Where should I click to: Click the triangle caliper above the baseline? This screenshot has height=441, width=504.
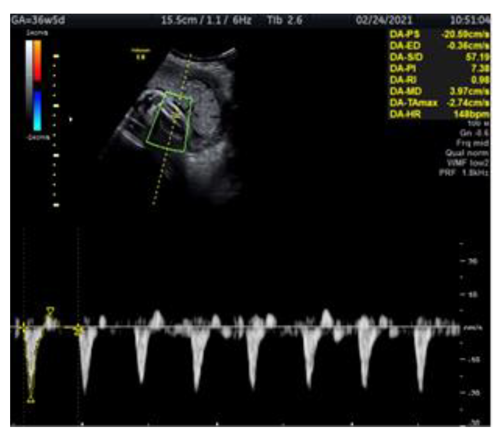point(50,311)
